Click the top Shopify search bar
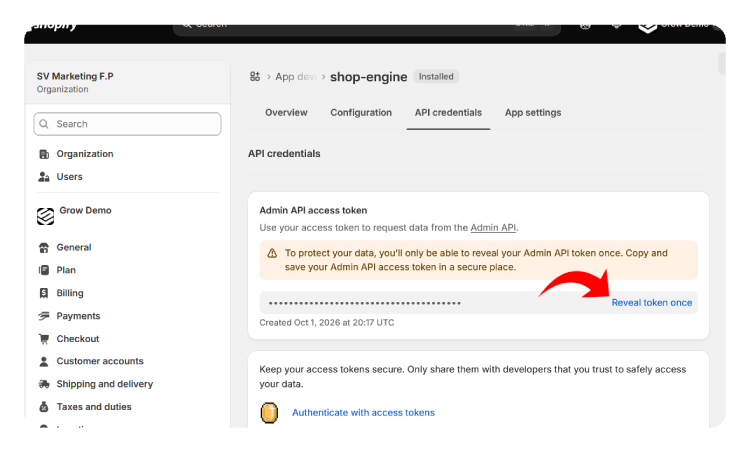 tap(366, 28)
